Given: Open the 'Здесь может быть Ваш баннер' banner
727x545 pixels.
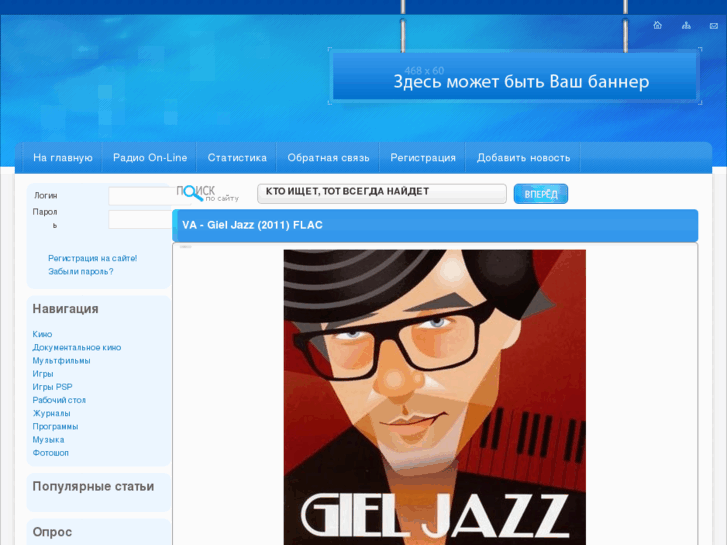Looking at the screenshot, I should 515,77.
